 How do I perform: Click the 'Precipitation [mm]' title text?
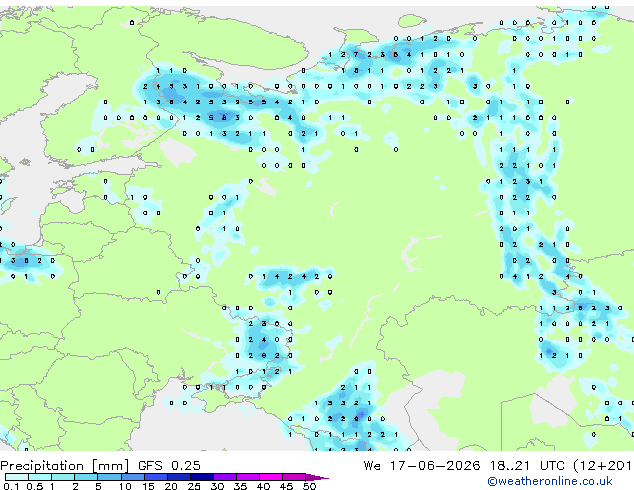tap(65, 466)
